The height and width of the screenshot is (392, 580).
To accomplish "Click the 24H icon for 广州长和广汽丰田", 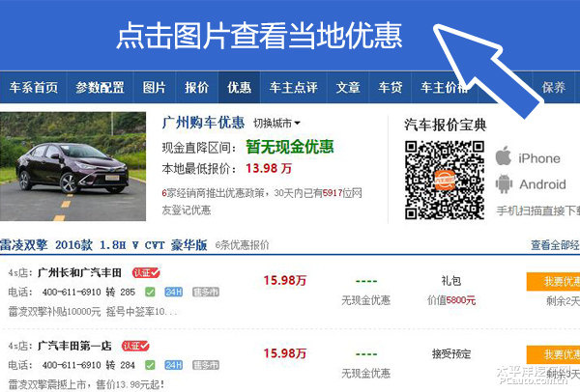I will pyautogui.click(x=173, y=293).
